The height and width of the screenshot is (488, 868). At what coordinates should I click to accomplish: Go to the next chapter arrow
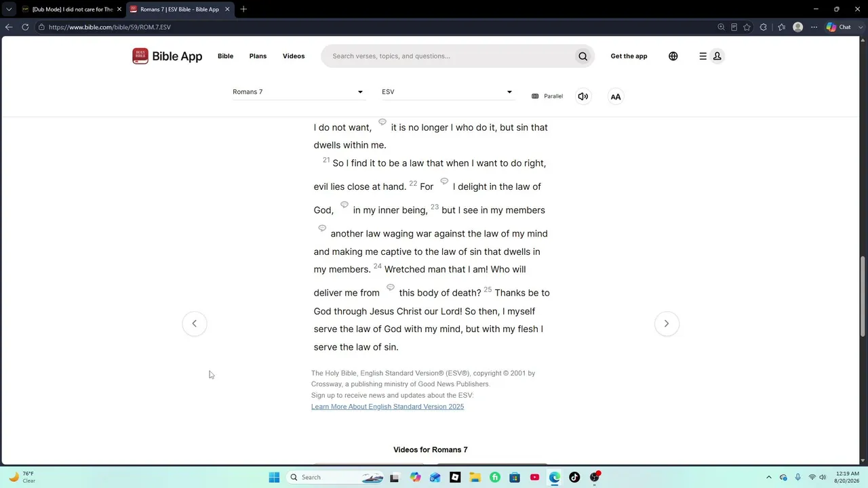click(667, 323)
